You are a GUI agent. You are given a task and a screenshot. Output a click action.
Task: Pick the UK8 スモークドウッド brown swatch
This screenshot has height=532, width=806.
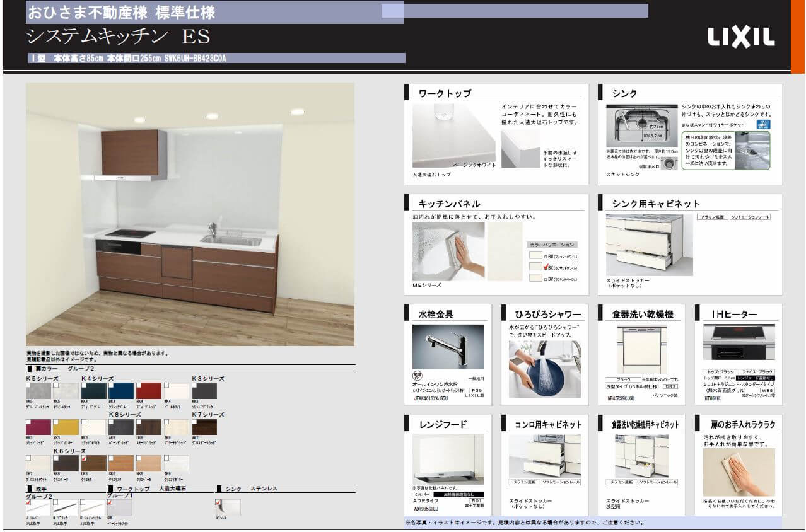[149, 427]
